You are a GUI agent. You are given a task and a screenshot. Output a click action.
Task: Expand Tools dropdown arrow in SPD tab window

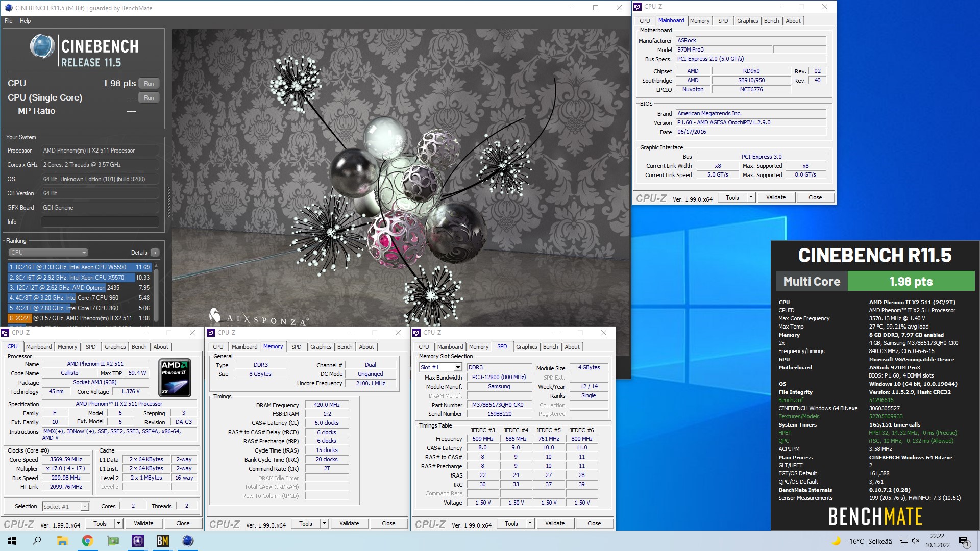tap(530, 523)
